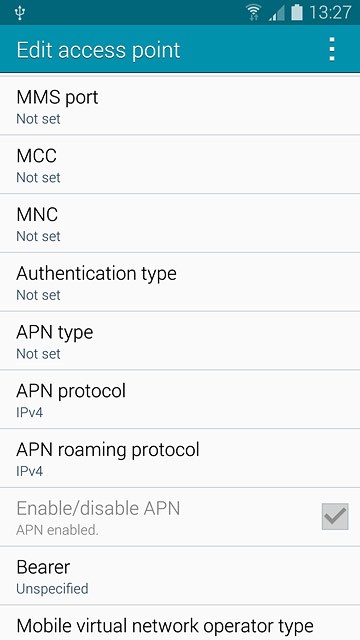Open the three-dot overflow menu
This screenshot has width=360, height=640.
[x=332, y=49]
